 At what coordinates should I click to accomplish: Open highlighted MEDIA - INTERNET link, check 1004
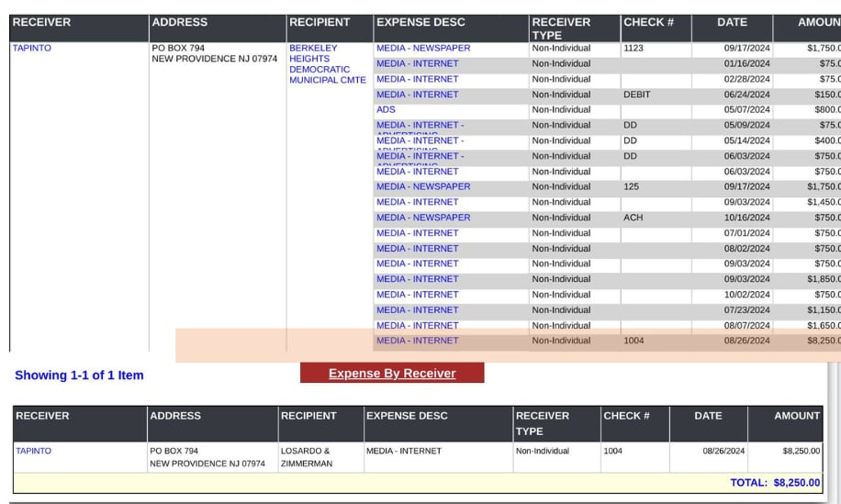click(417, 341)
